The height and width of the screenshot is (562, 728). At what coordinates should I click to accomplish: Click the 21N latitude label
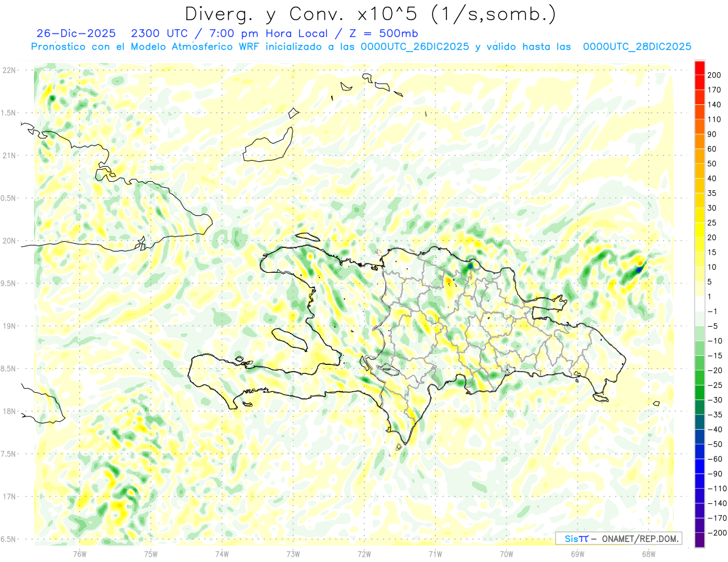9,155
